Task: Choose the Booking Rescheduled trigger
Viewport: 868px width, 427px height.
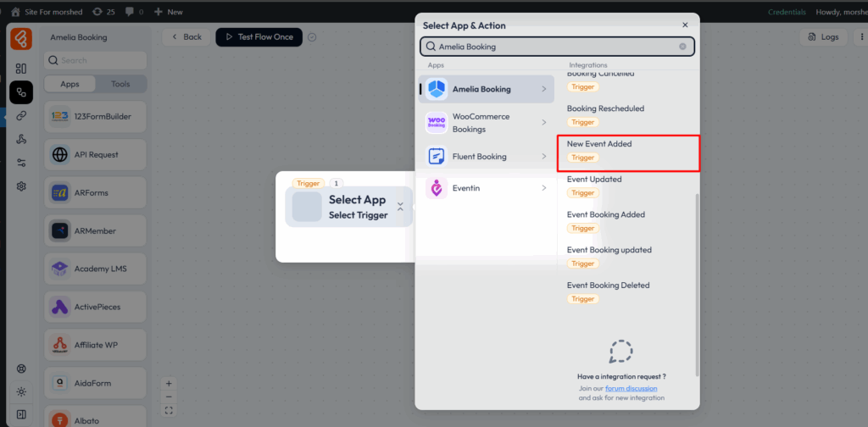Action: coord(605,109)
